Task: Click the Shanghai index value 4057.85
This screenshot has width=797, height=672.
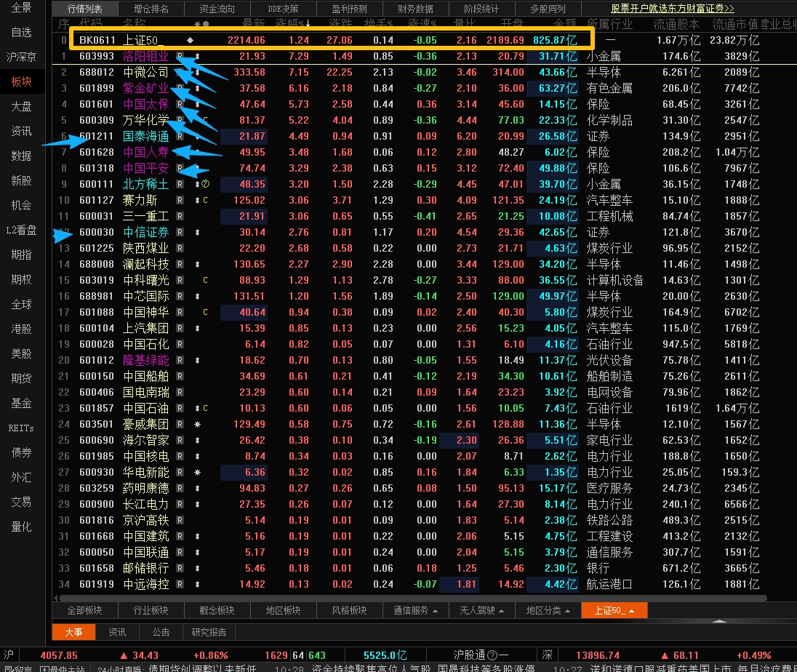Action: (x=59, y=655)
